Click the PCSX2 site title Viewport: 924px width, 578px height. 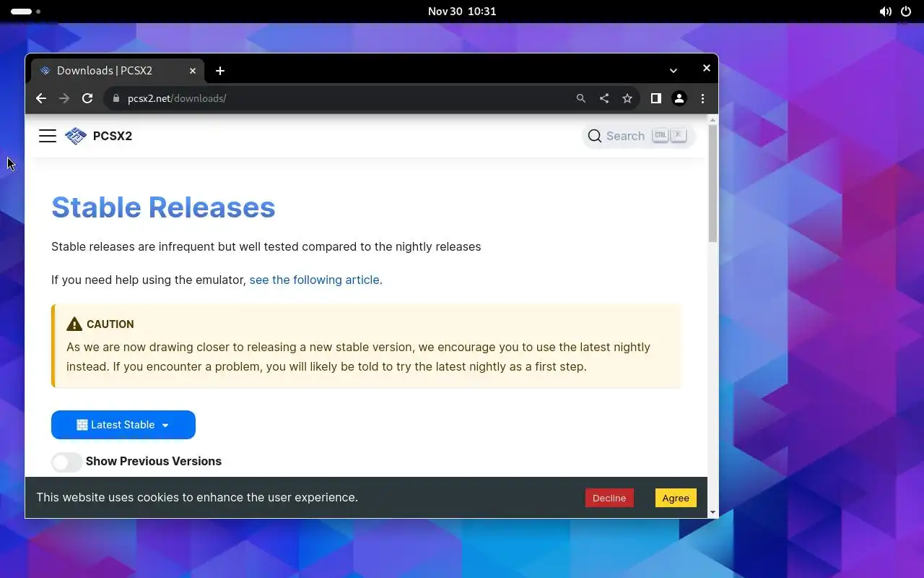click(113, 136)
